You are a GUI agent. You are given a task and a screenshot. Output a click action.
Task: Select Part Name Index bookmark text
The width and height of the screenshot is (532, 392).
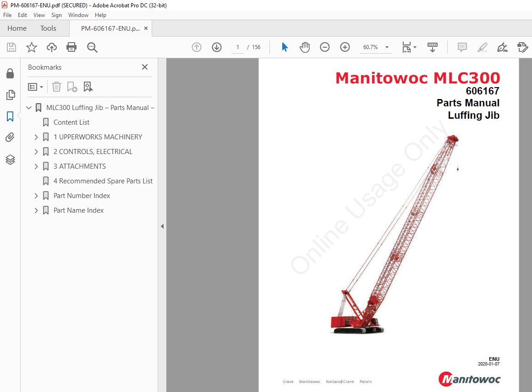(x=79, y=210)
